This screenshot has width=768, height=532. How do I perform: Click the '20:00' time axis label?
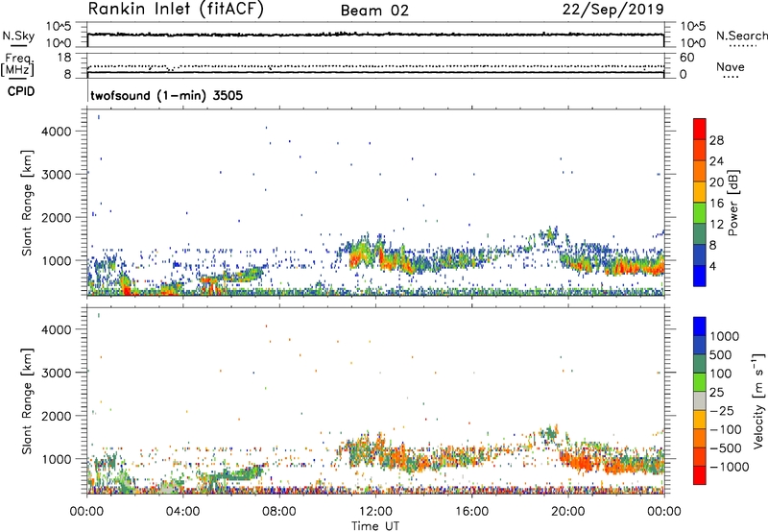pos(568,512)
